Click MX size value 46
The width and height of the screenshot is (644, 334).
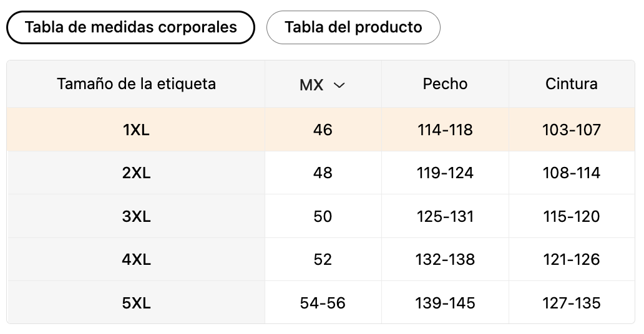pyautogui.click(x=323, y=130)
